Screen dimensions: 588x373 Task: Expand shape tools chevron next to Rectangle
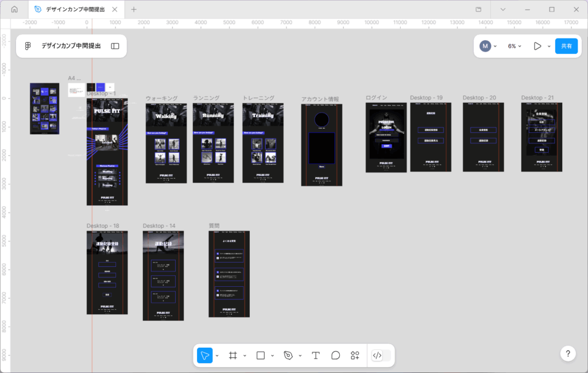tap(272, 356)
